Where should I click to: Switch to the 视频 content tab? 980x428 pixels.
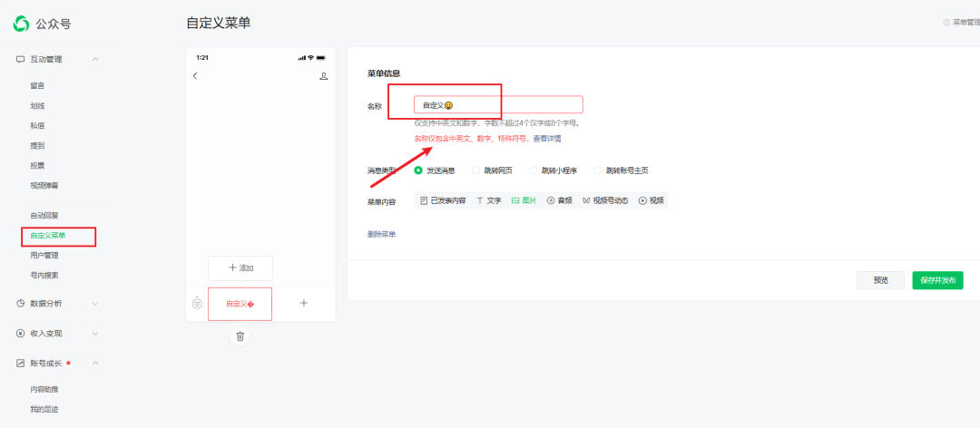[652, 200]
